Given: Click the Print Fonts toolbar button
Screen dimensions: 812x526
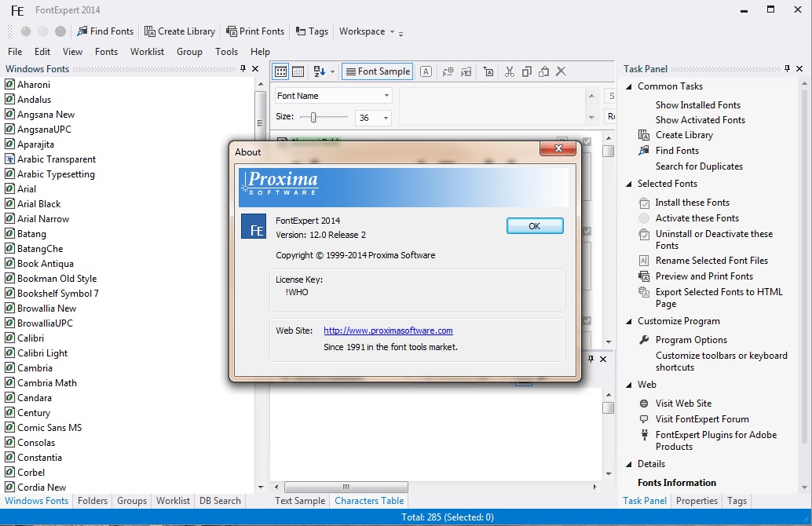Looking at the screenshot, I should [x=255, y=31].
